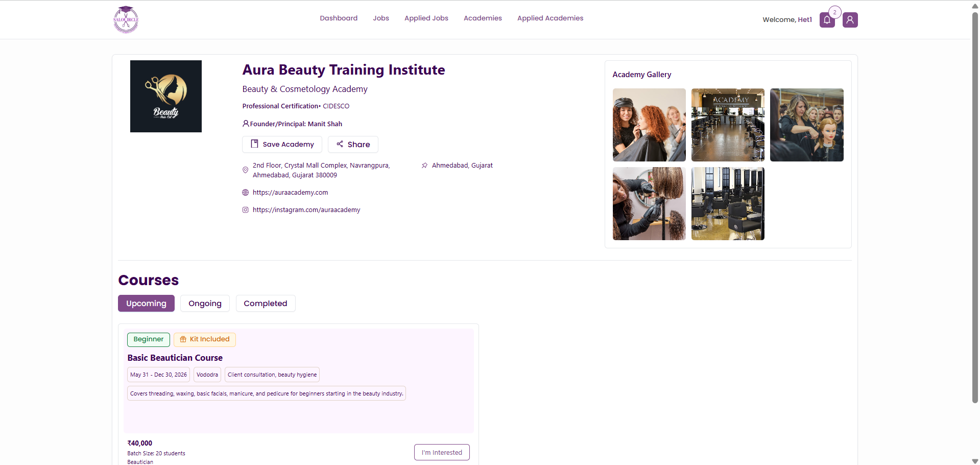
Task: Click the notification count badge showing 2
Action: 834,12
